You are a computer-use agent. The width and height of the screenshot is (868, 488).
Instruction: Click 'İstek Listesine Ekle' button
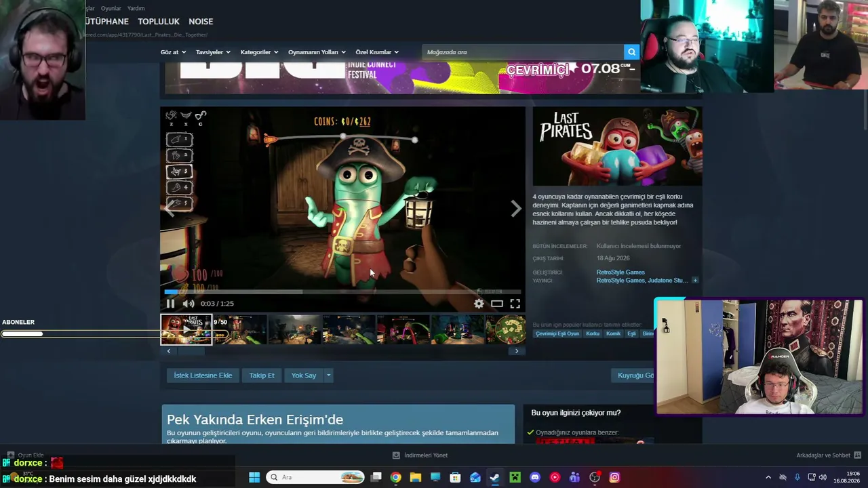(203, 375)
